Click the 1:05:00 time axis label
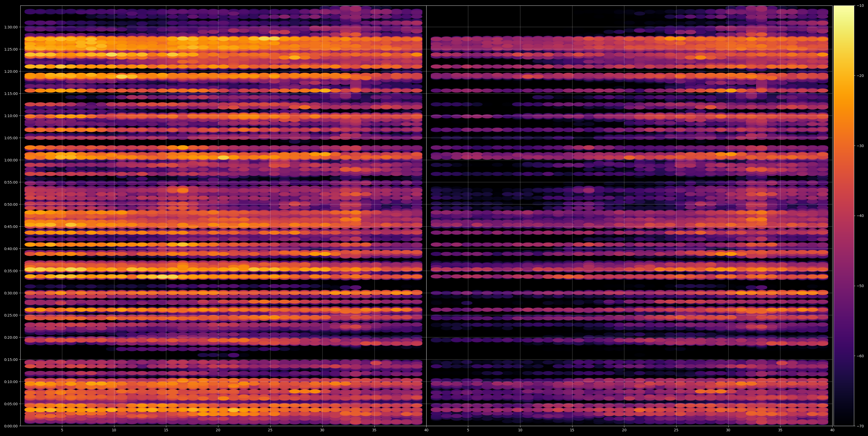The height and width of the screenshot is (436, 868). click(x=11, y=138)
